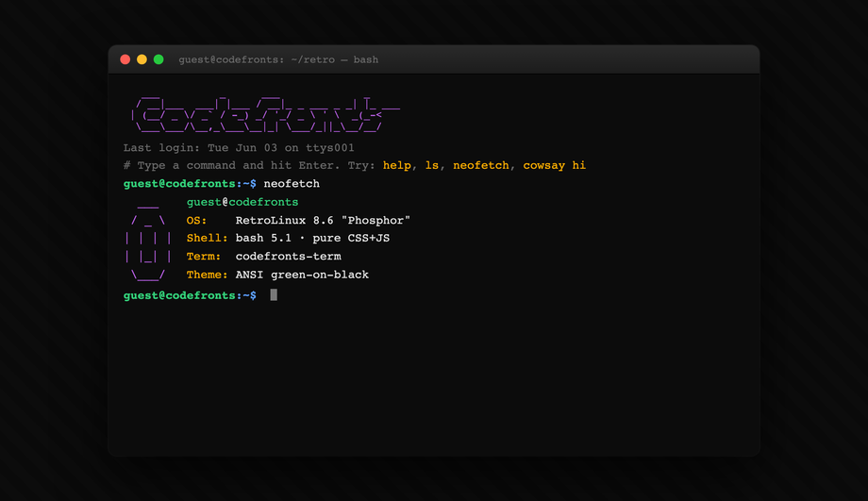The image size is (868, 501).
Task: Click the last 'guest@codefronts:~$' prompt
Action: coord(190,295)
